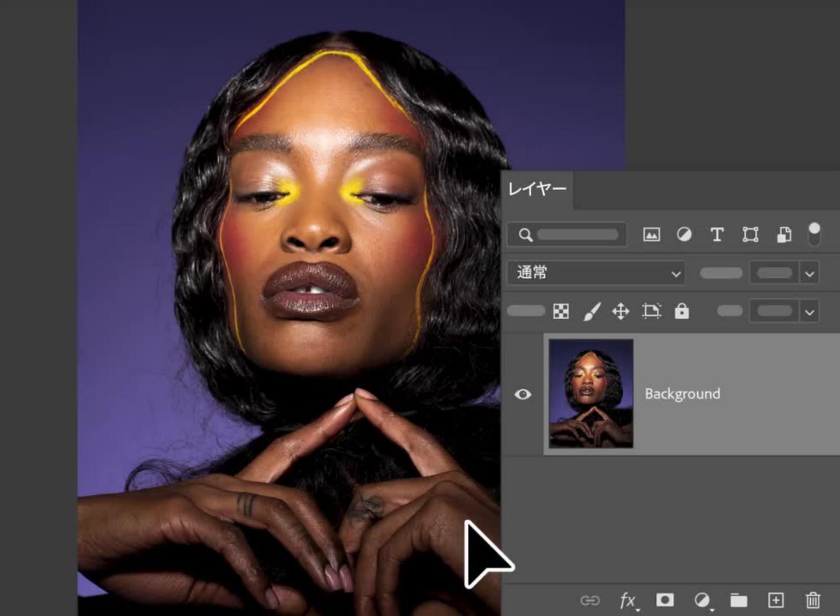Image resolution: width=840 pixels, height=616 pixels.
Task: Create a new layer with plus icon
Action: click(x=776, y=600)
